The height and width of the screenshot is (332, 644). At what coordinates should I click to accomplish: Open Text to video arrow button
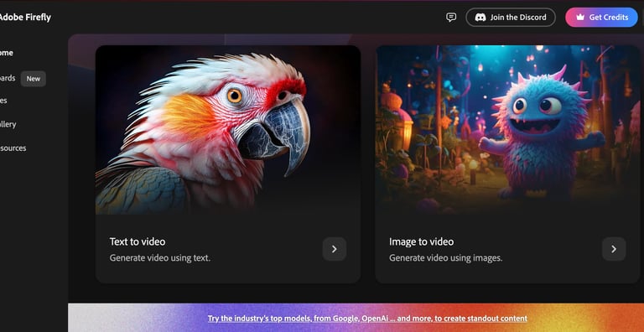(x=335, y=249)
